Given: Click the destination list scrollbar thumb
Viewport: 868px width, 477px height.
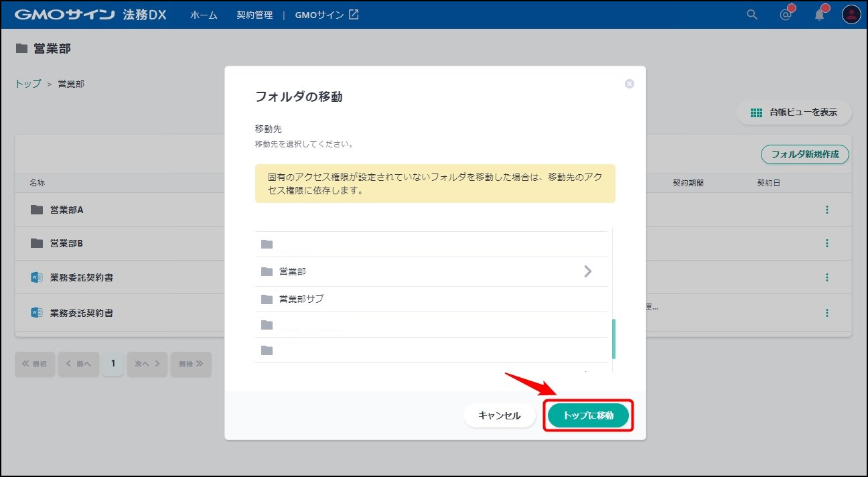Looking at the screenshot, I should [x=613, y=339].
